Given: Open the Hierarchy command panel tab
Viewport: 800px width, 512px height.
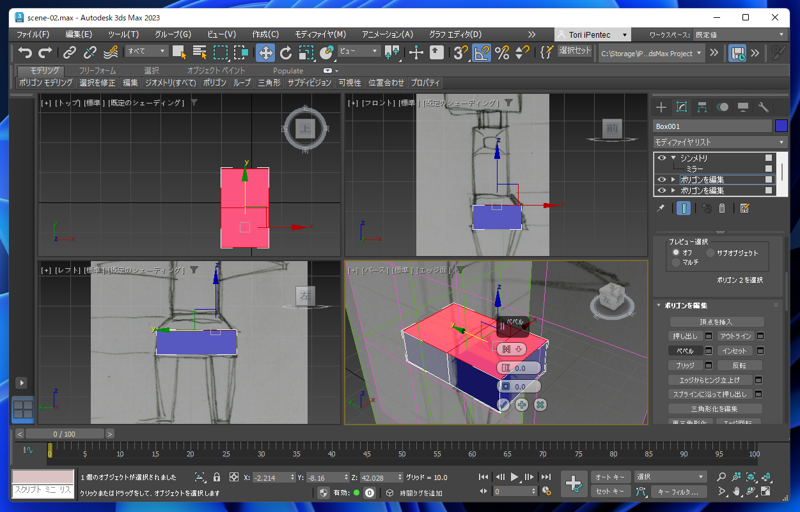Looking at the screenshot, I should tap(702, 107).
